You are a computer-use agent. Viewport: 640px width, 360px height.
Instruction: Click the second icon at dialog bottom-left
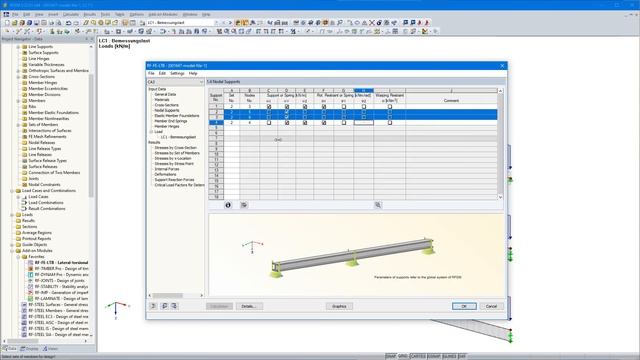[x=164, y=306]
